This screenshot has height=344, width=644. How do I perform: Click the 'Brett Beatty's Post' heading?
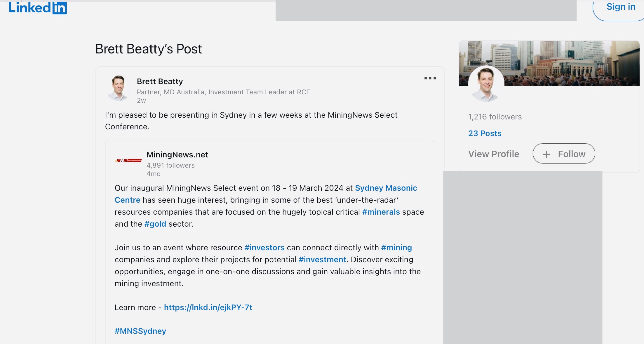[148, 49]
